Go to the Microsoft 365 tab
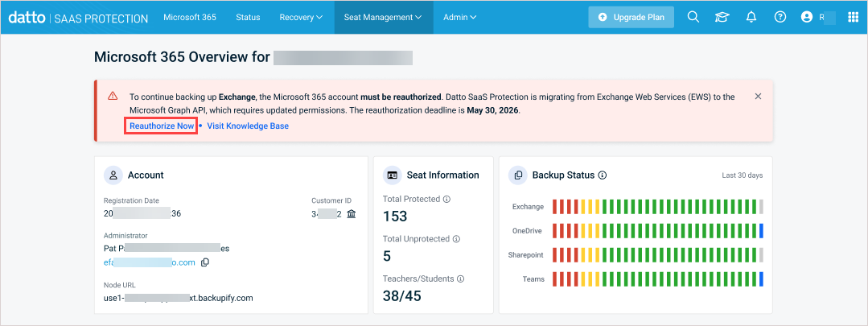Image resolution: width=868 pixels, height=326 pixels. click(189, 17)
